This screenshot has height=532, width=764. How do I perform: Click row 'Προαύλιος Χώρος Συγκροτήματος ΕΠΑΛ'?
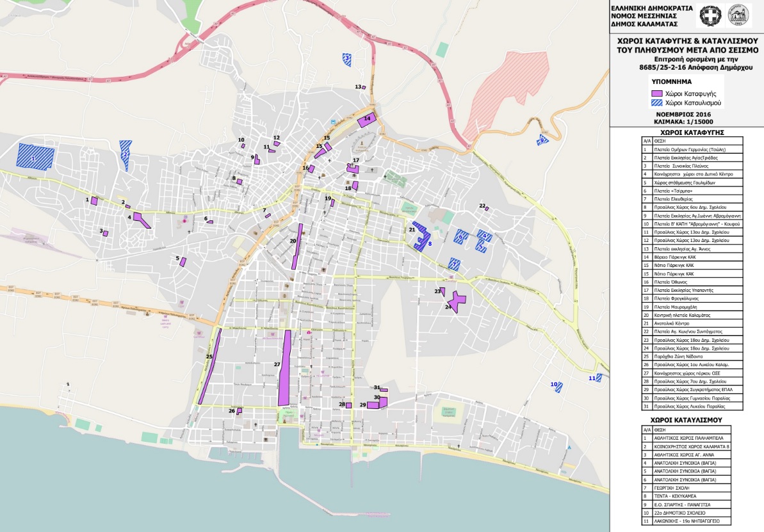692,390
